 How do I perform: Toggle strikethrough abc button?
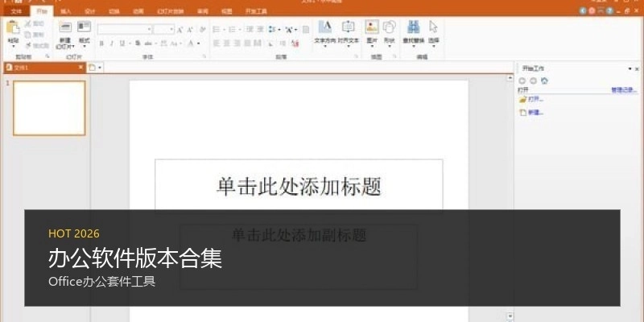[148, 43]
